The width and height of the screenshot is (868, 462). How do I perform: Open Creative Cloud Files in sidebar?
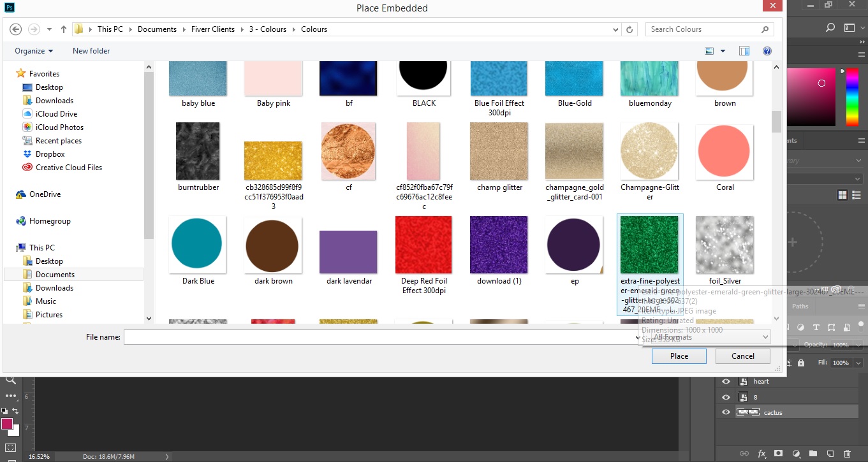(69, 168)
